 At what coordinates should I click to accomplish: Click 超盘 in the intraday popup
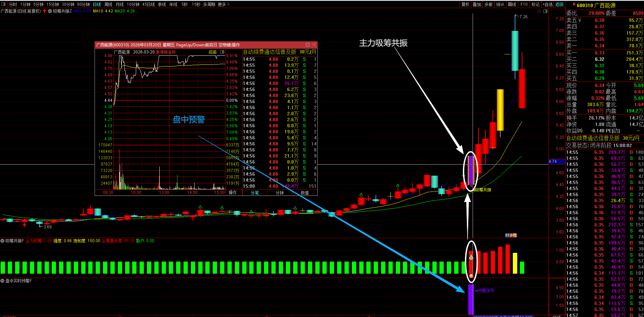click(x=213, y=52)
